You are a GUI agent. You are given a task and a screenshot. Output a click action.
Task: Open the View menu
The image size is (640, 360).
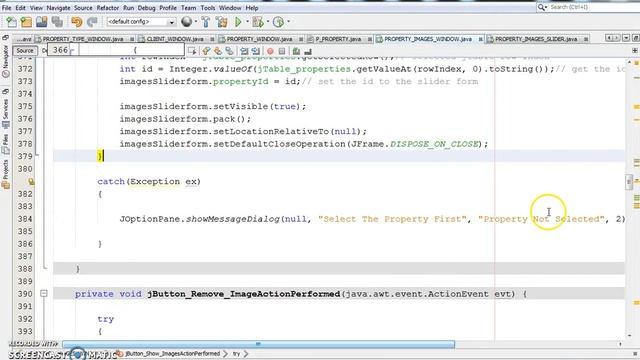36,8
